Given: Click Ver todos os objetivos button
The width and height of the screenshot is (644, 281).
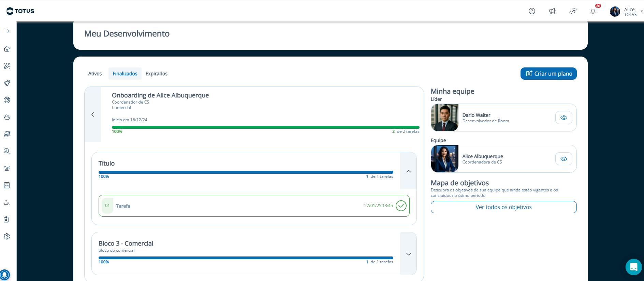Looking at the screenshot, I should click(503, 207).
